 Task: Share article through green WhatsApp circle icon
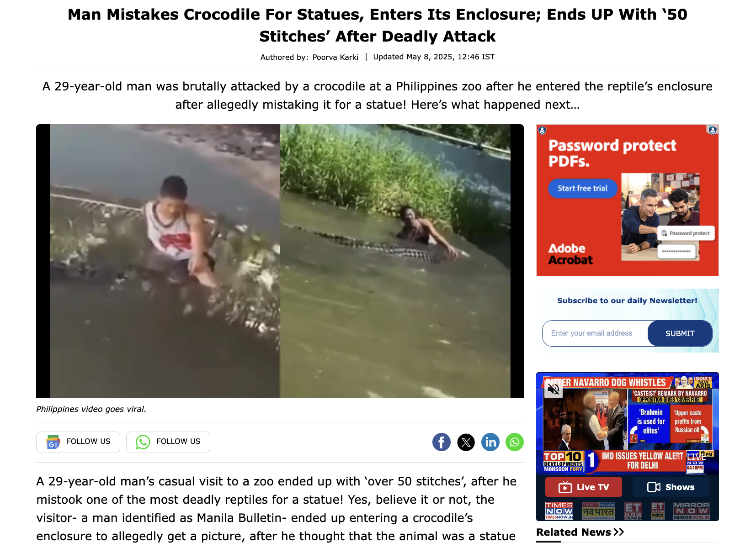coord(515,442)
